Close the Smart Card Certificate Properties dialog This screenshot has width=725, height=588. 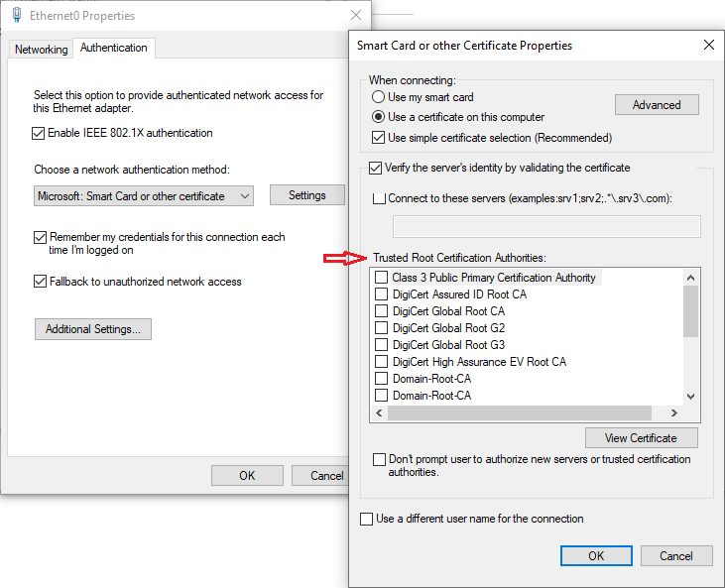tap(709, 45)
